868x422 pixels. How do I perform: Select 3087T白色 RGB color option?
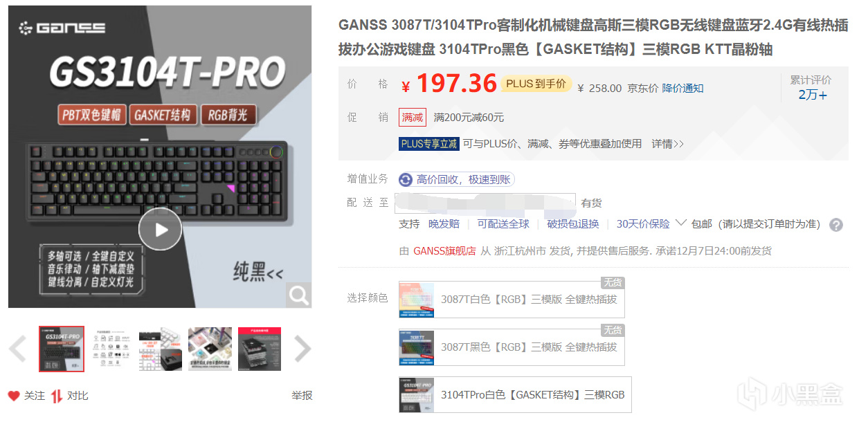[512, 300]
